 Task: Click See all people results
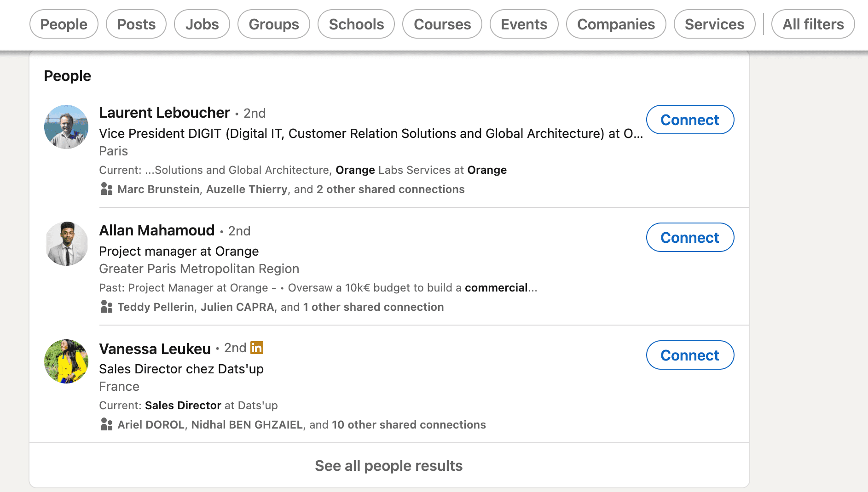[389, 466]
